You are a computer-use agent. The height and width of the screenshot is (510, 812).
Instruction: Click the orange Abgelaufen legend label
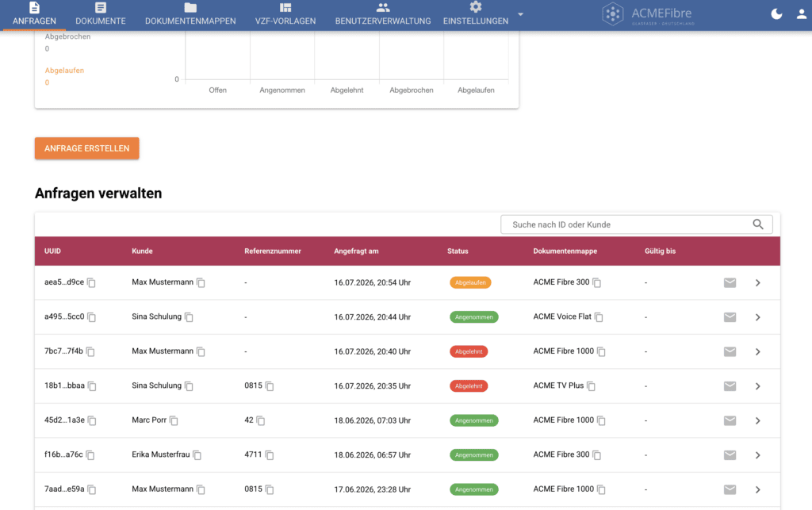coord(64,71)
